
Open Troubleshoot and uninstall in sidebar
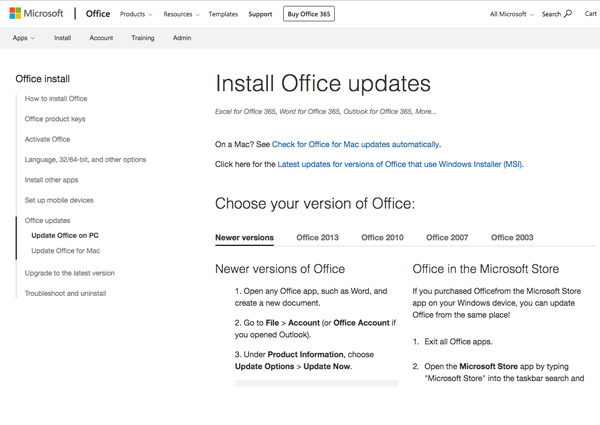click(x=65, y=293)
